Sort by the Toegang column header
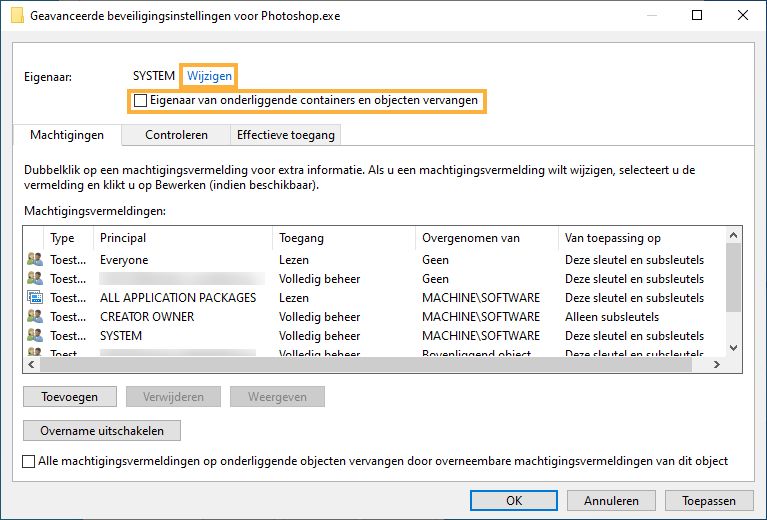Image resolution: width=767 pixels, height=520 pixels. 344,238
